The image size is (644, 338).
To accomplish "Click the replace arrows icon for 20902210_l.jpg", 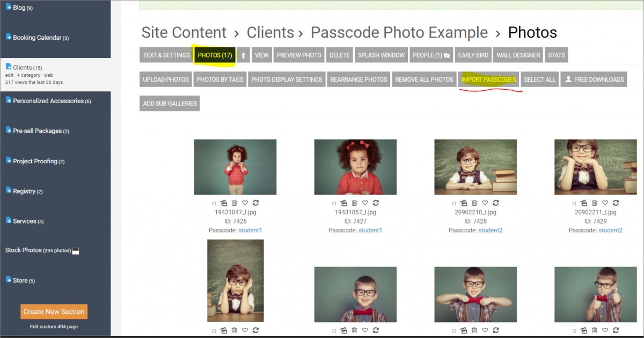I will pyautogui.click(x=496, y=203).
